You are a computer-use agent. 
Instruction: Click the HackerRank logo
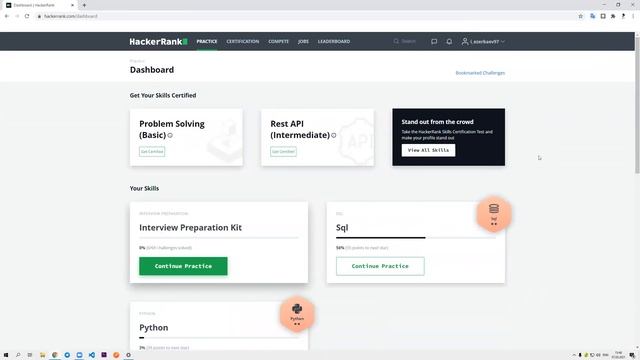click(158, 41)
